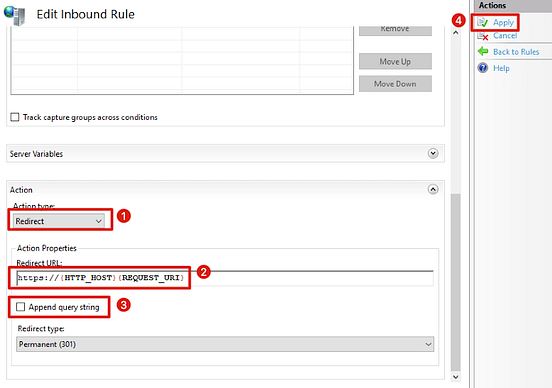The height and width of the screenshot is (388, 552).
Task: Open the Help link
Action: click(501, 68)
